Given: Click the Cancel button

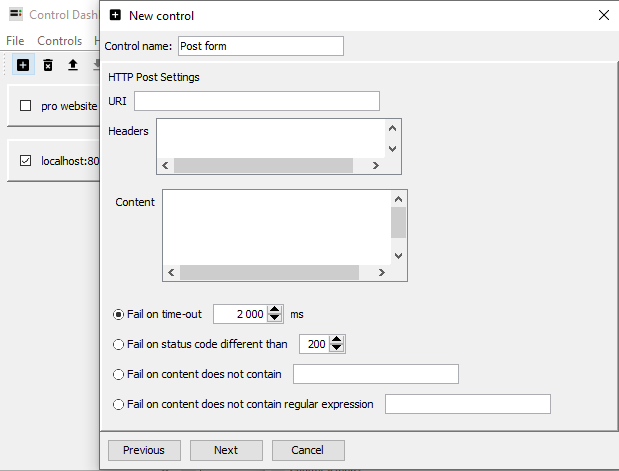Looking at the screenshot, I should coord(308,450).
